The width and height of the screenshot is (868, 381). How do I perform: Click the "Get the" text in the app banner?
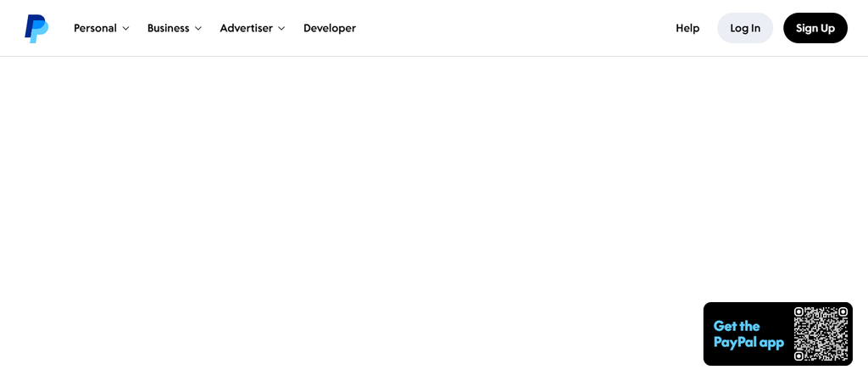(x=737, y=326)
